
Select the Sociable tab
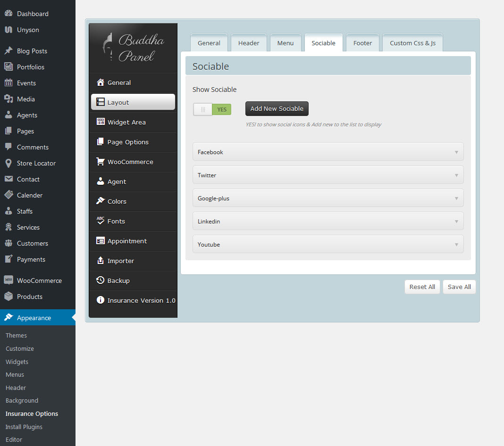pos(323,43)
